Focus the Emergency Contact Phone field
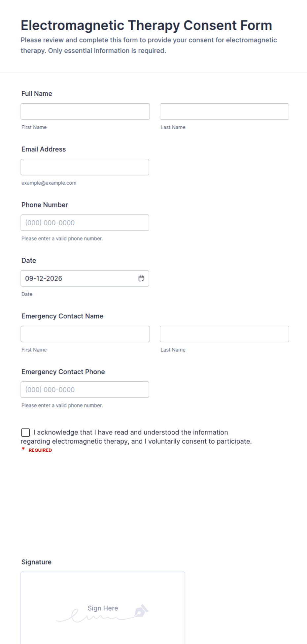Screen dimensions: 307x644 pyautogui.click(x=85, y=390)
